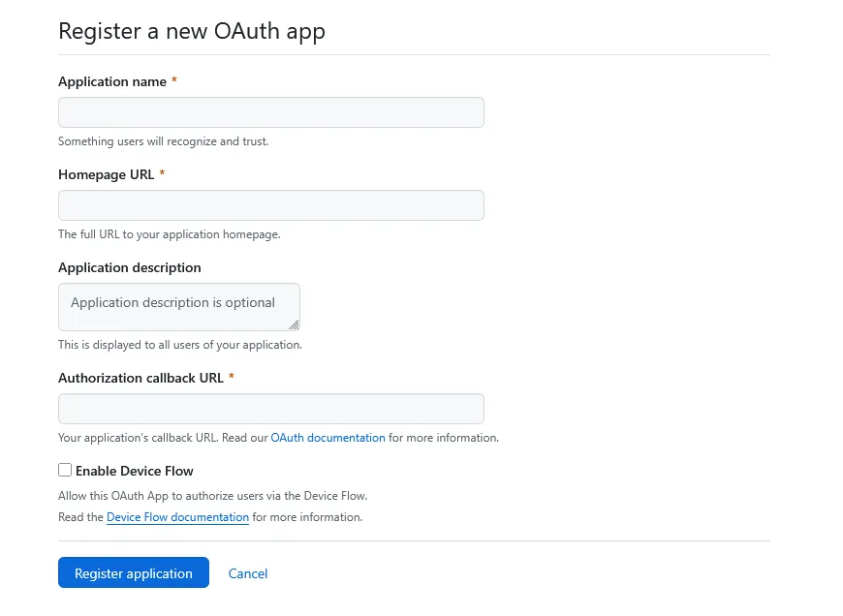Viewport: 843px width, 616px height.
Task: Click the 'Something users will recognize' hint text
Action: 164,141
